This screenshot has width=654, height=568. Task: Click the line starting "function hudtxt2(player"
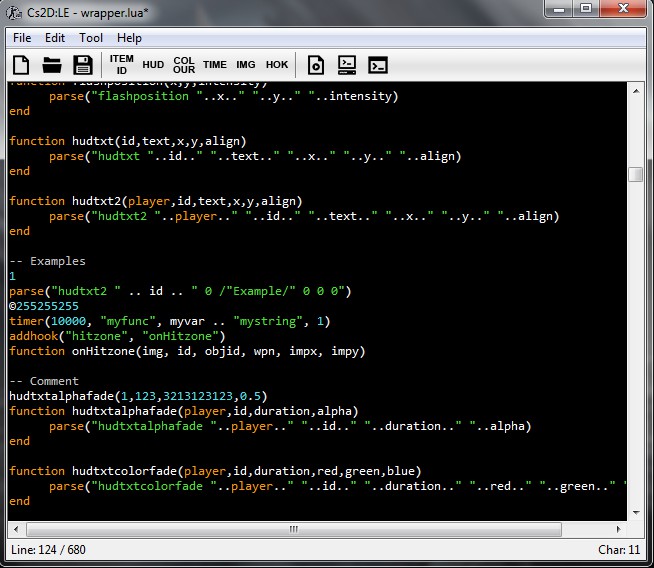[x=156, y=201]
